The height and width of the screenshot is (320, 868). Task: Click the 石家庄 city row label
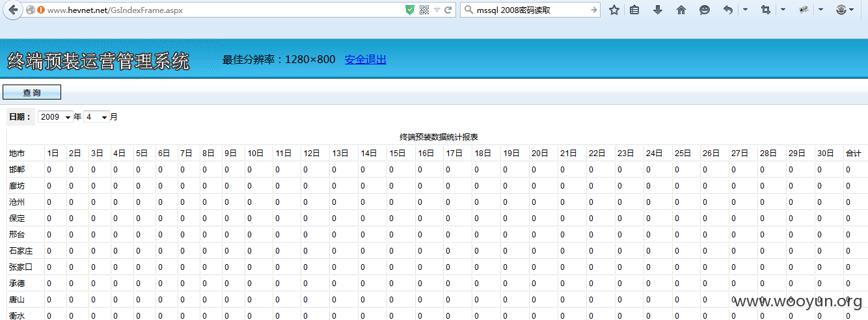pyautogui.click(x=21, y=251)
